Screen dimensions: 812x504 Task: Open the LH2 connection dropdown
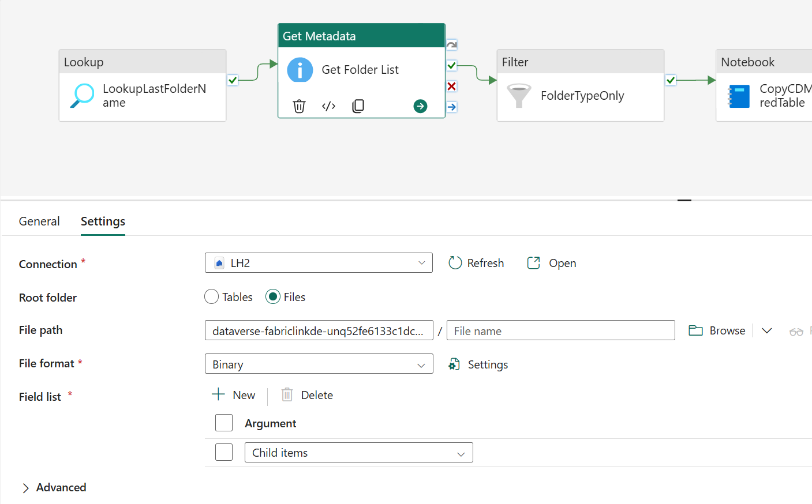(x=421, y=262)
